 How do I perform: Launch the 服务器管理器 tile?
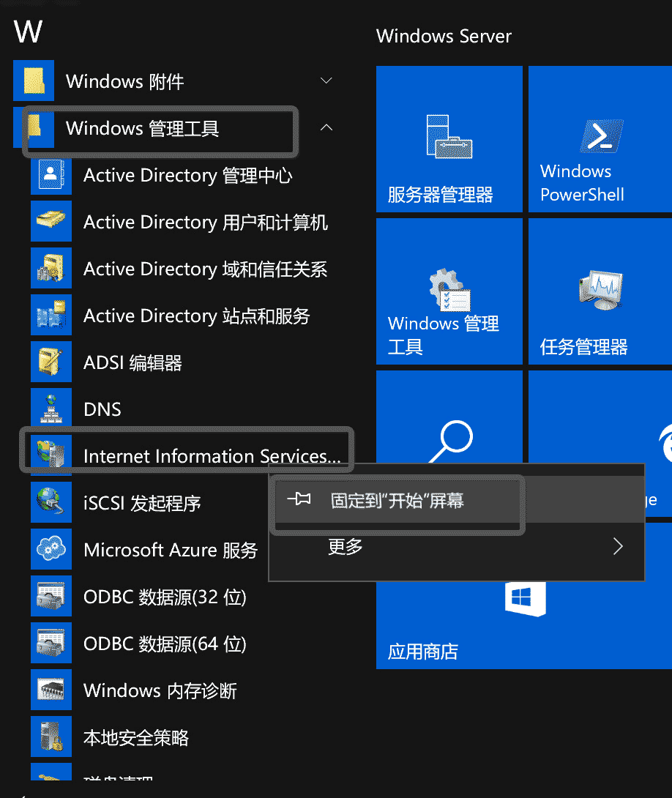[449, 139]
